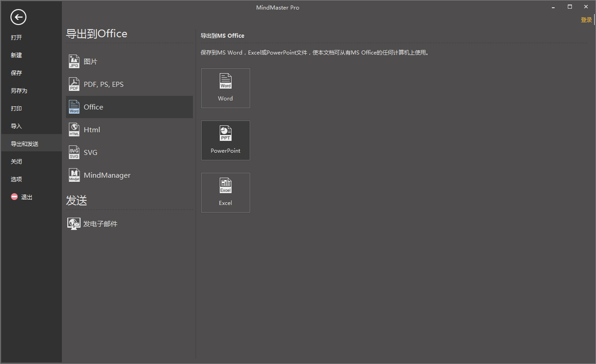Screen dimensions: 596x364
Task: Click the 登录 login link
Action: click(586, 20)
